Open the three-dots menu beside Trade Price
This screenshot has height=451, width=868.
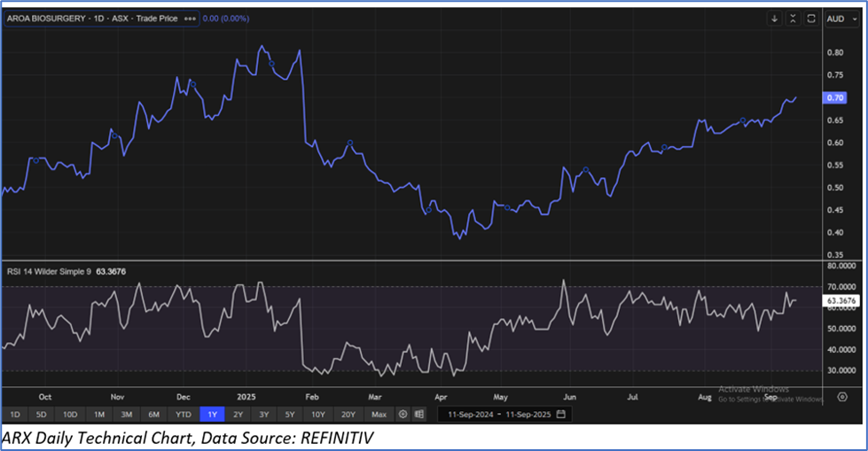pos(190,19)
